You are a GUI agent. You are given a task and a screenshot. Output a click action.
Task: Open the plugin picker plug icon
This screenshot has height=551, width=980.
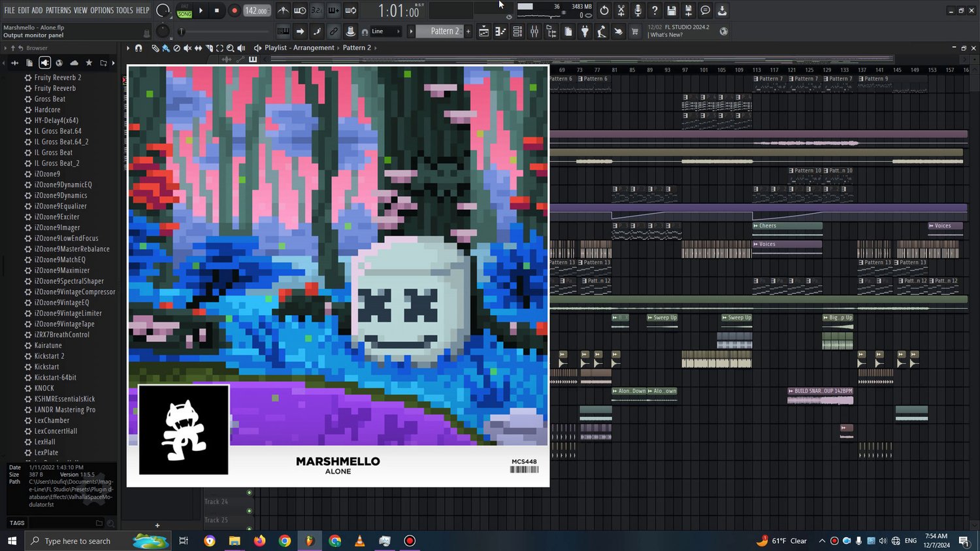tap(585, 31)
